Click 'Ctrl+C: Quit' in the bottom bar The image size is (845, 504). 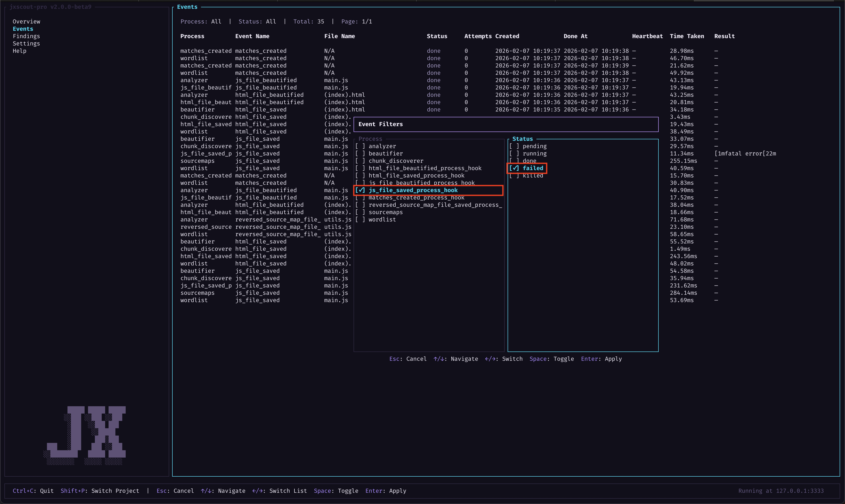[x=33, y=491]
